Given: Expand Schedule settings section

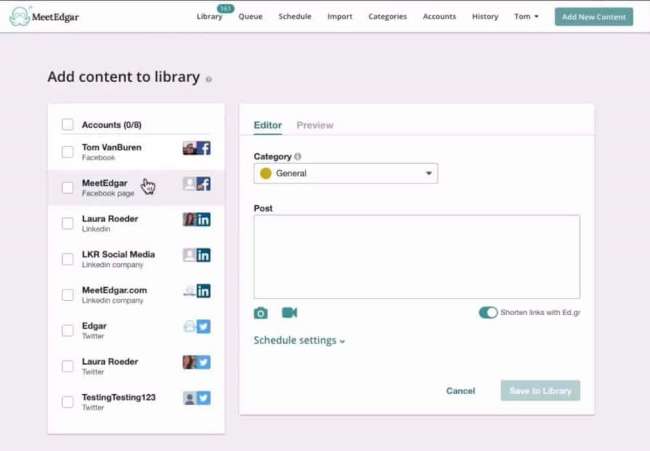Looking at the screenshot, I should [x=299, y=340].
